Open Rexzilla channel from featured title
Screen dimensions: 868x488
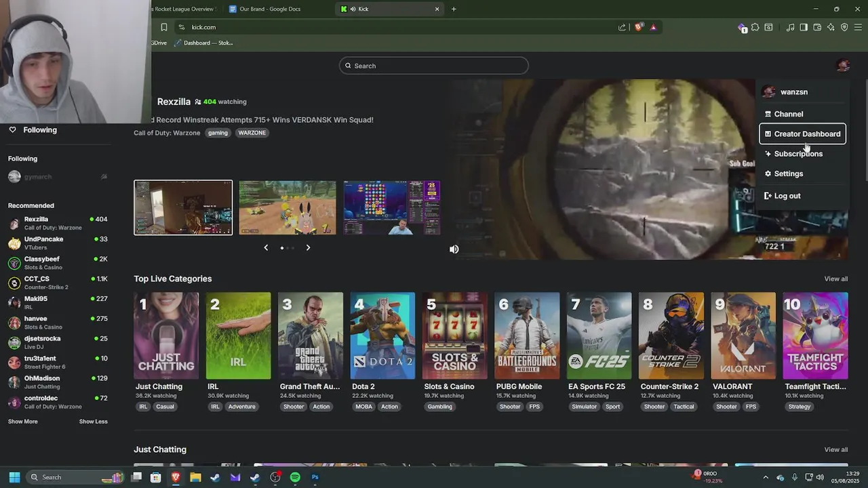[x=174, y=102]
